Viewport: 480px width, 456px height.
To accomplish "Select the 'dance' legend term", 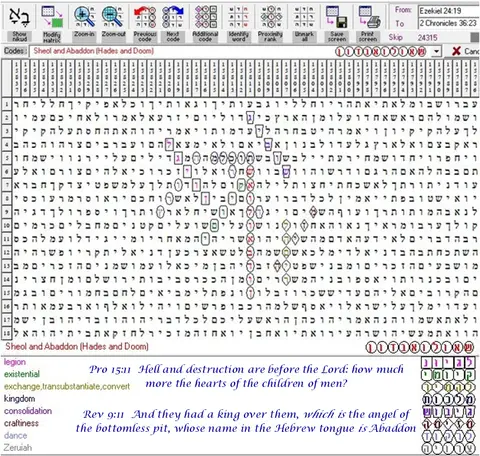I will pos(15,435).
